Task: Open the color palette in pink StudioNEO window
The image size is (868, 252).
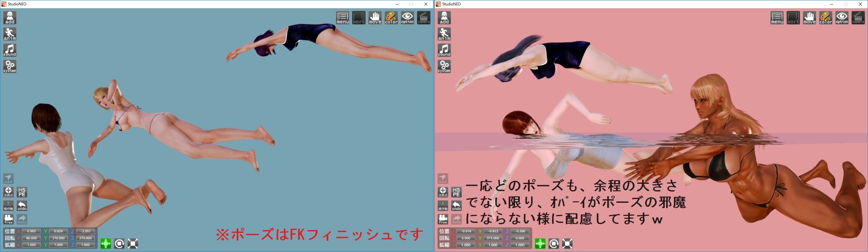Action: click(x=826, y=18)
